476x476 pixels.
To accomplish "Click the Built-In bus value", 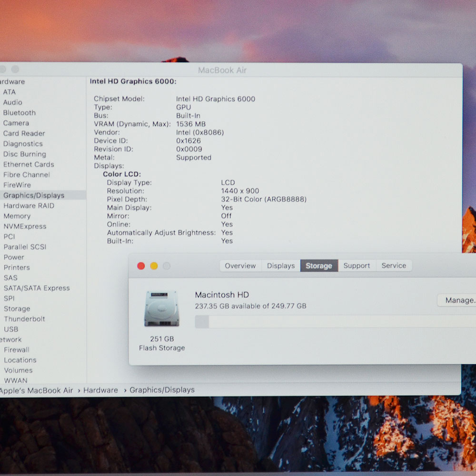I will point(188,116).
